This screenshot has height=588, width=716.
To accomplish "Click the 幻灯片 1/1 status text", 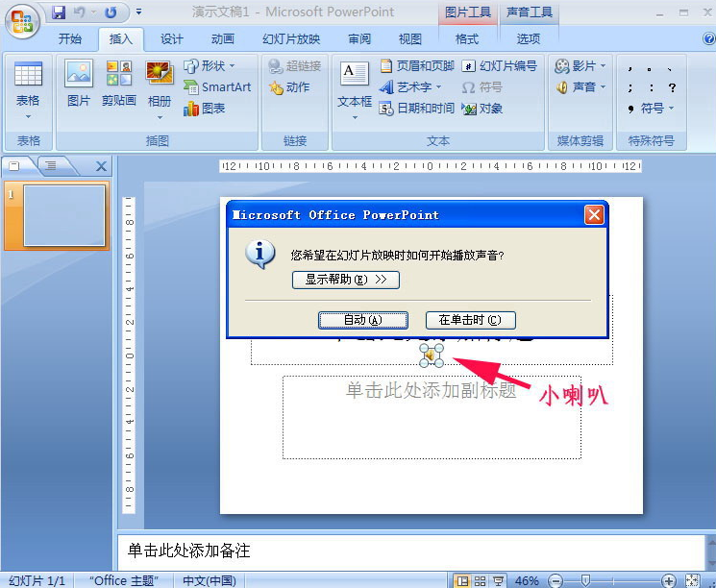I will pos(37,580).
